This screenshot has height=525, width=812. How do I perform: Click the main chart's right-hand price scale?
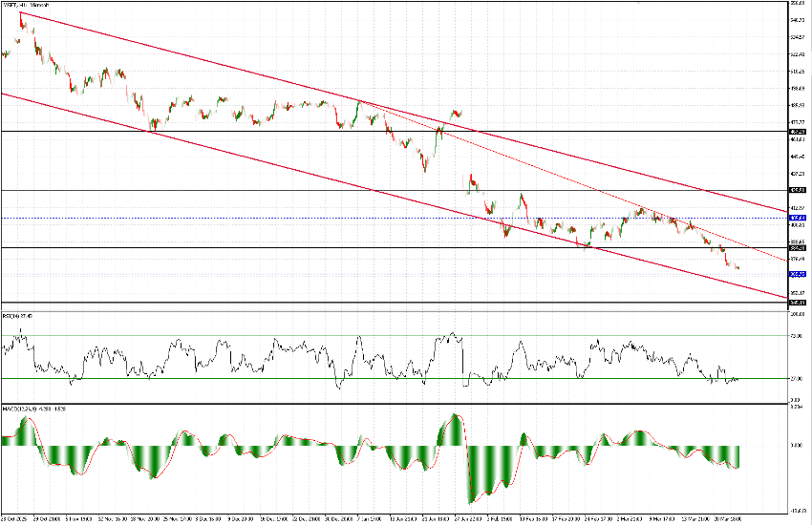pos(799,143)
